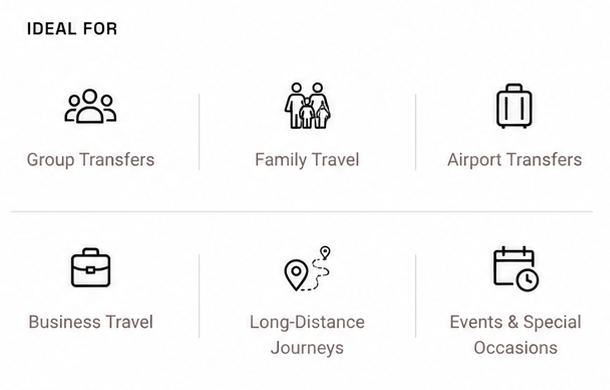Click the word Journeys

[x=307, y=348]
